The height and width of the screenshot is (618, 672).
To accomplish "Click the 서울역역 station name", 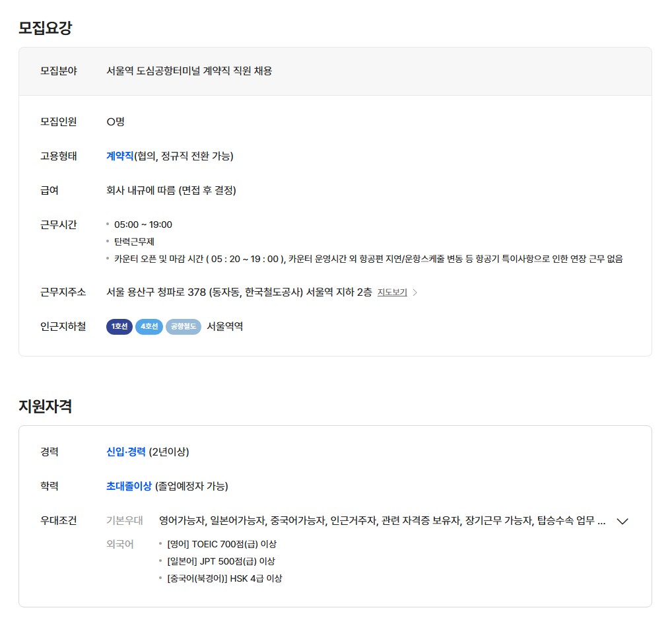I will click(224, 326).
